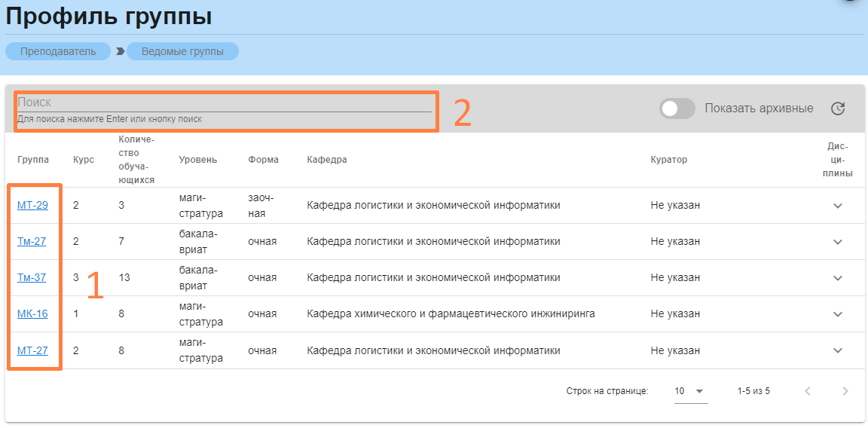Open the 'Преподаватель' breadcrumb
The width and height of the screenshot is (868, 428).
[x=58, y=51]
